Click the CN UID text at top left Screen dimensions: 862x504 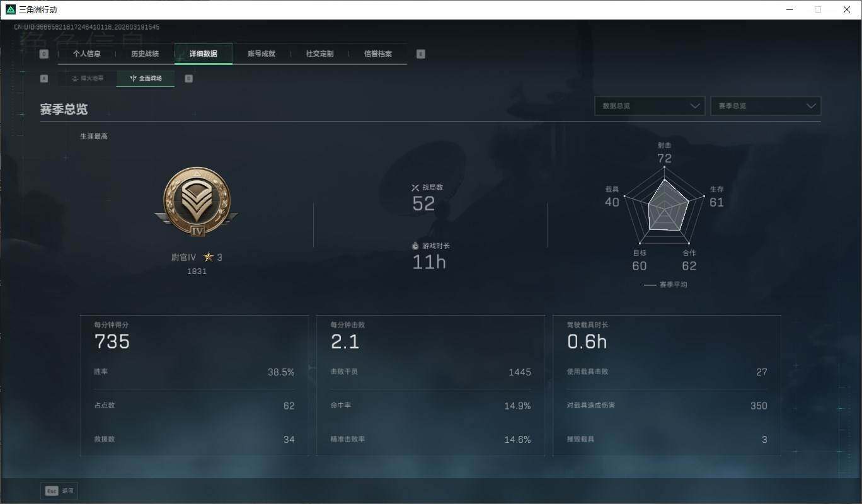[x=87, y=27]
